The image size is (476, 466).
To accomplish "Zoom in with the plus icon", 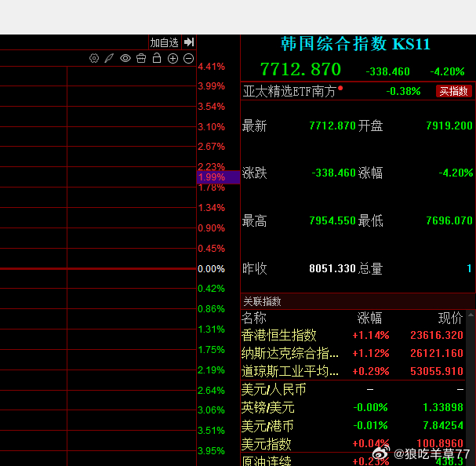I will tap(173, 58).
